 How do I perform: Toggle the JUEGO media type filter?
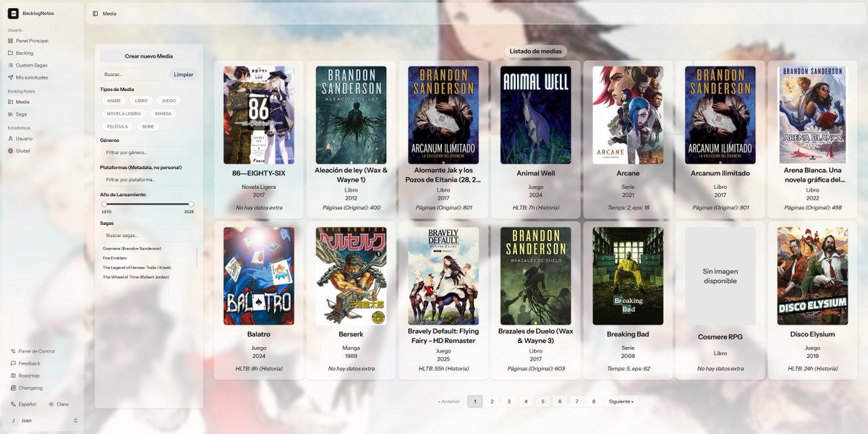click(169, 101)
